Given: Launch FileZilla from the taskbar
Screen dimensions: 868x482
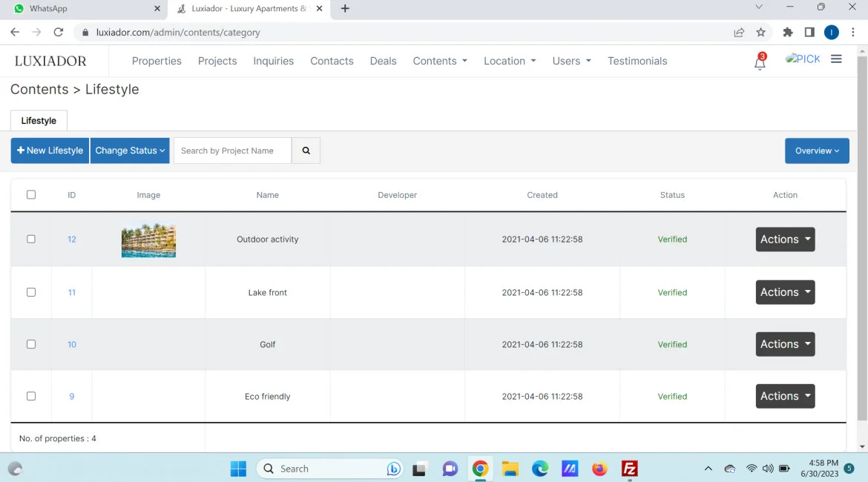Looking at the screenshot, I should pyautogui.click(x=630, y=469).
